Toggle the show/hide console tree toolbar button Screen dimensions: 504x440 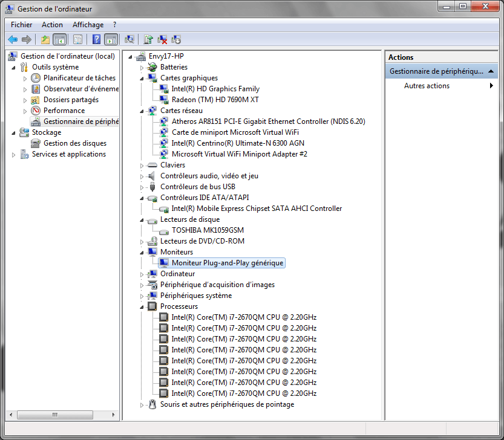pyautogui.click(x=59, y=39)
